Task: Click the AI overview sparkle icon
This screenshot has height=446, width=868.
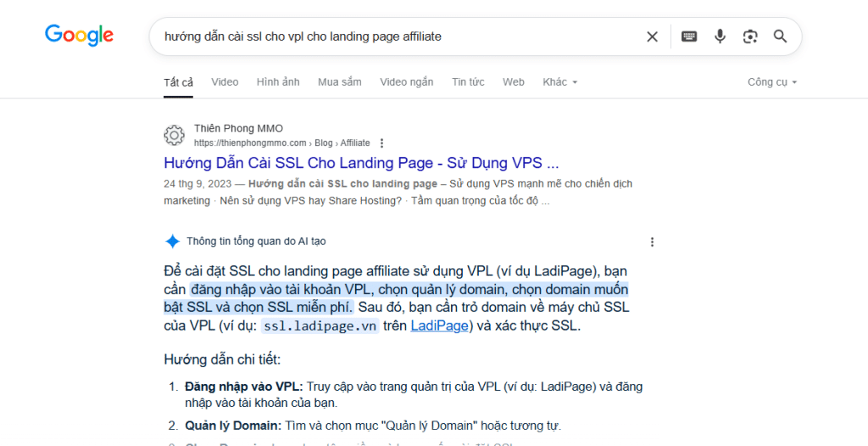Action: 172,242
